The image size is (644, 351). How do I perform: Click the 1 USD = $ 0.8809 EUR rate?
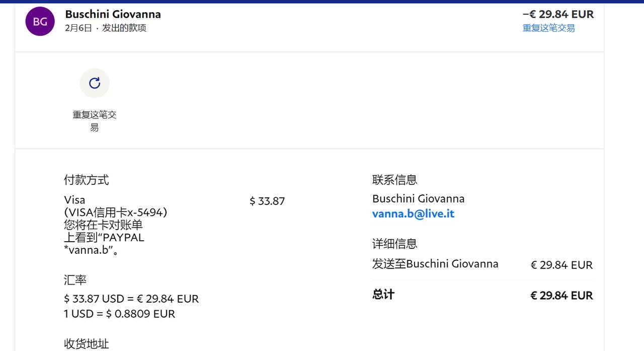(120, 314)
